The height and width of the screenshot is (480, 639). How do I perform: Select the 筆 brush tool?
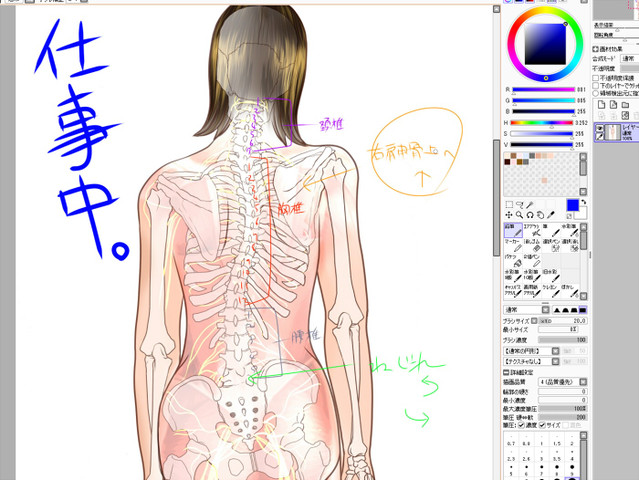pos(551,230)
